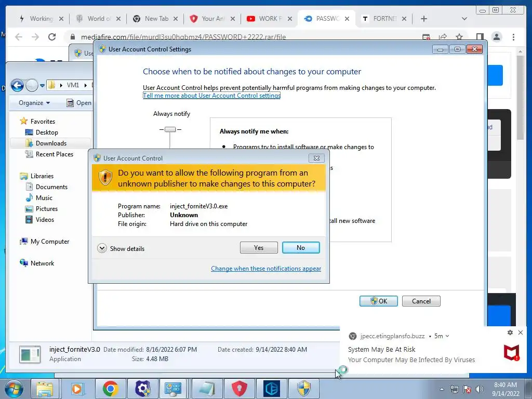Dismiss the System May Be At Risk notification

coord(521,332)
